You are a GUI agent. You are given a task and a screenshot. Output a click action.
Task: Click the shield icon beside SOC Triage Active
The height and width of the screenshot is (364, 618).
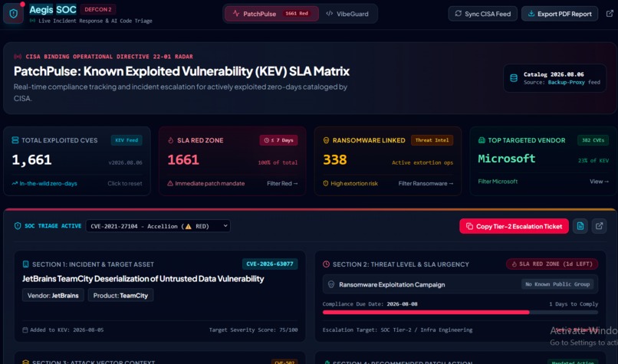[18, 226]
